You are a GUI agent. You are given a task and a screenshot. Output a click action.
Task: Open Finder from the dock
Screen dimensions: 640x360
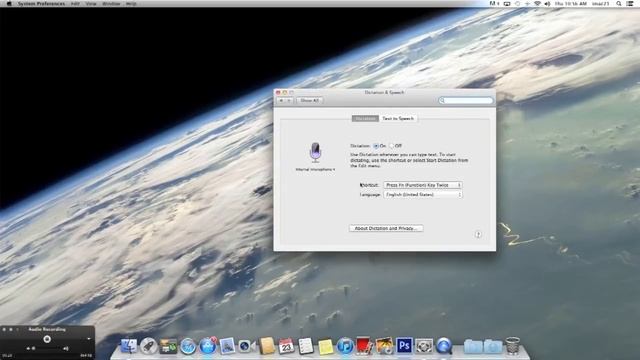(x=129, y=346)
